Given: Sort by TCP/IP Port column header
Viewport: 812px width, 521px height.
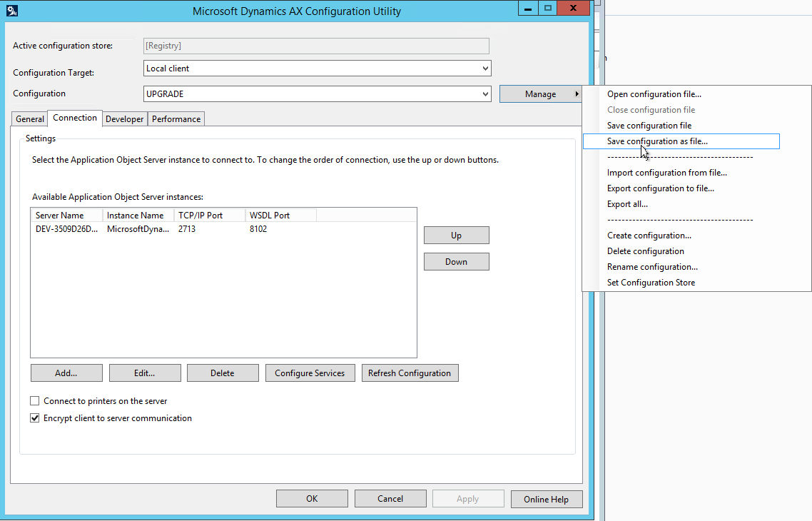Looking at the screenshot, I should click(210, 216).
